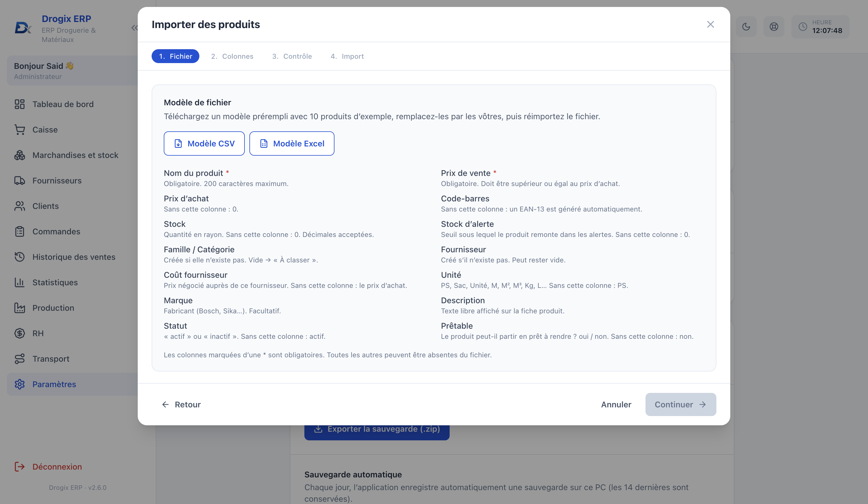868x504 pixels.
Task: Click the 'Prêtable' field label
Action: click(457, 326)
